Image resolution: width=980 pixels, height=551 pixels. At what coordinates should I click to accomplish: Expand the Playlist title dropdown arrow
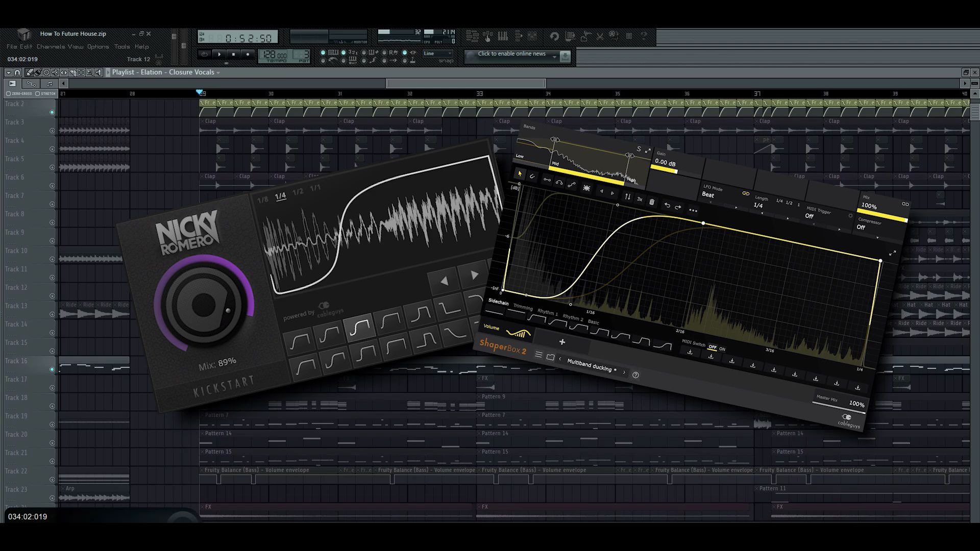point(218,73)
